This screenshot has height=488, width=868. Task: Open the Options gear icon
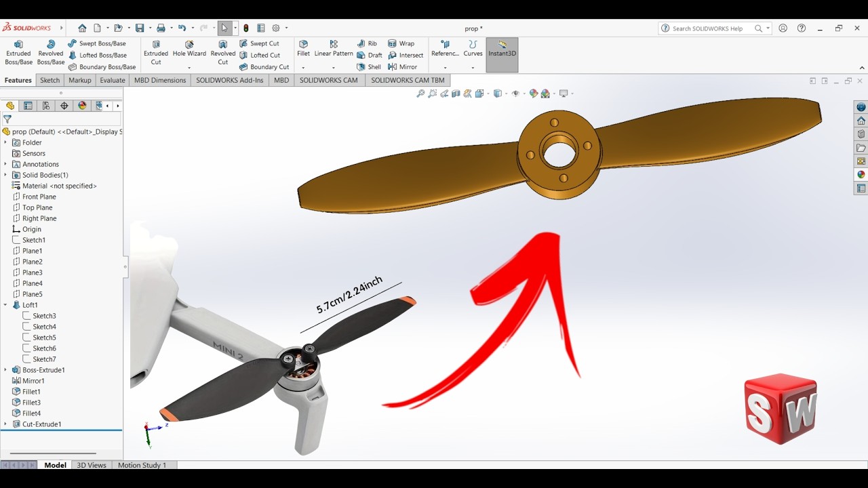pyautogui.click(x=276, y=28)
